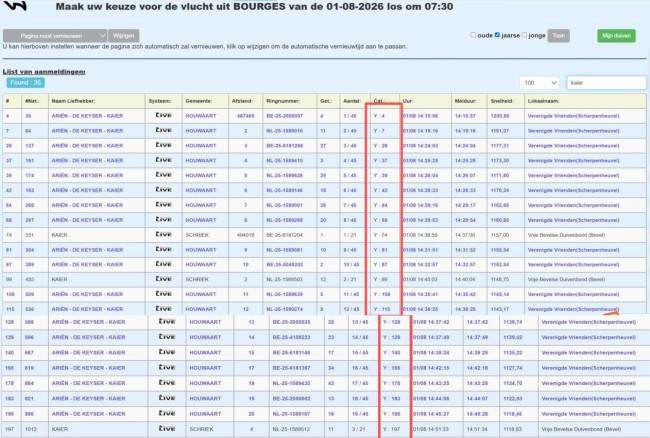Click the Live system logo in row ranked 183
Screen dimensions: 650x438
coord(167,398)
